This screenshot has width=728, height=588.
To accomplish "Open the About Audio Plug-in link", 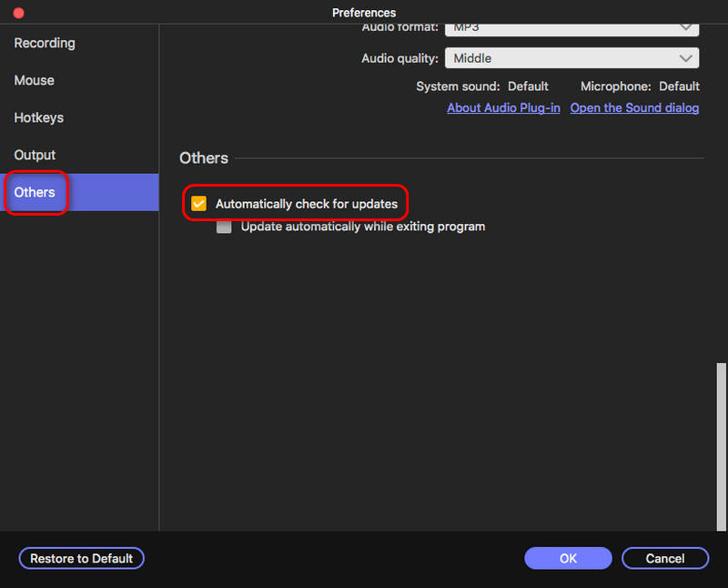I will click(503, 107).
